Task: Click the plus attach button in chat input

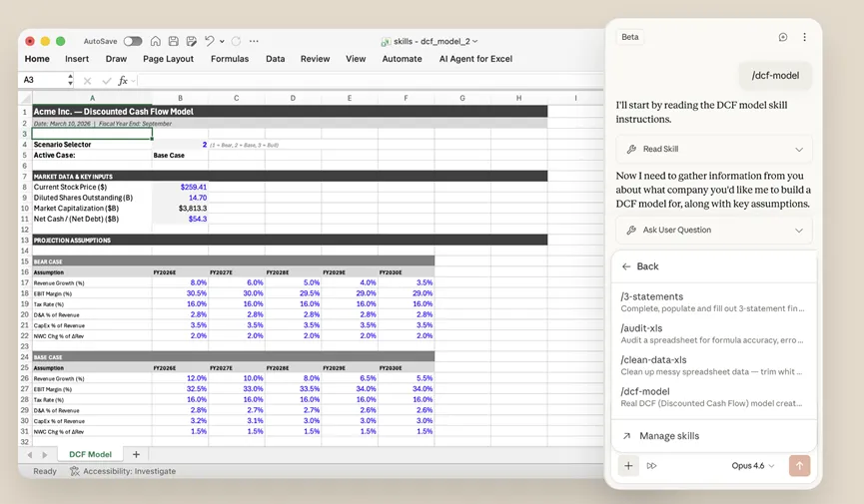Action: coord(628,466)
